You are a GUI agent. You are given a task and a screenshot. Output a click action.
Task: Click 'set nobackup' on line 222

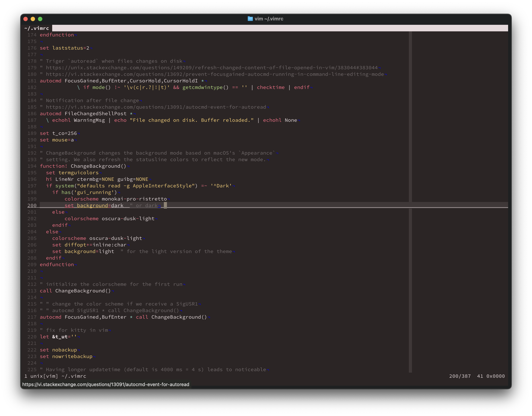click(x=58, y=350)
